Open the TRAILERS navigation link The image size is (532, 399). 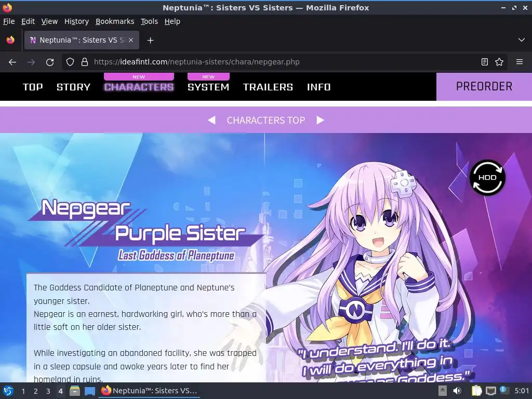click(268, 87)
